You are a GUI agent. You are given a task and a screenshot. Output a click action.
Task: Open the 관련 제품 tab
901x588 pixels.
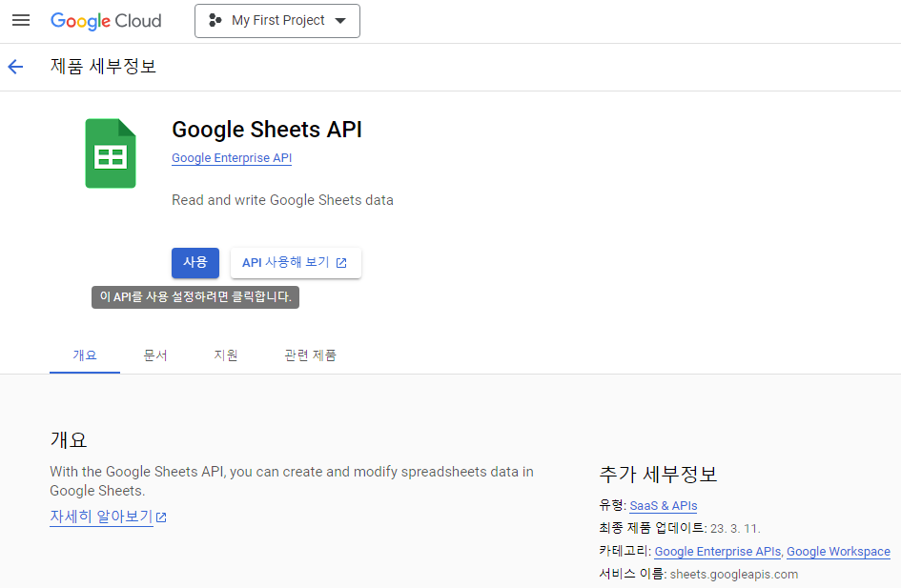310,355
